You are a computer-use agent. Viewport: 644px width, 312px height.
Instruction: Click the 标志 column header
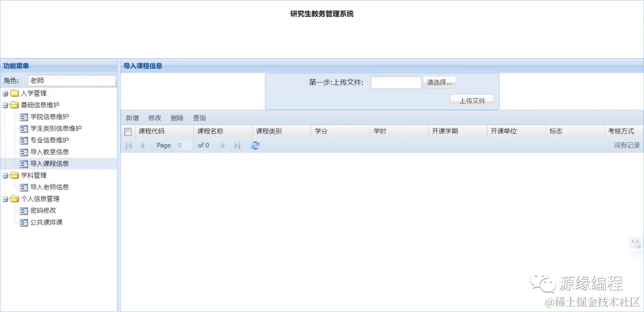point(575,132)
